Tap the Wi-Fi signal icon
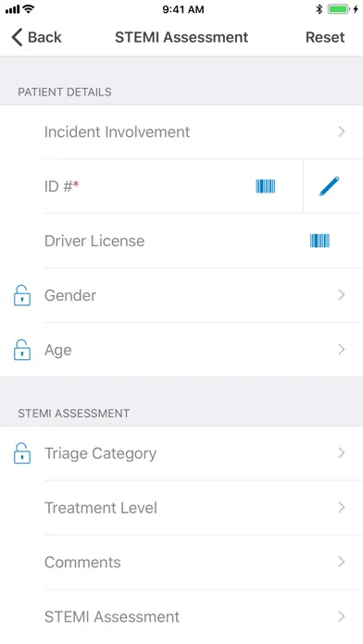Viewport: 363px width, 644px height. point(29,8)
